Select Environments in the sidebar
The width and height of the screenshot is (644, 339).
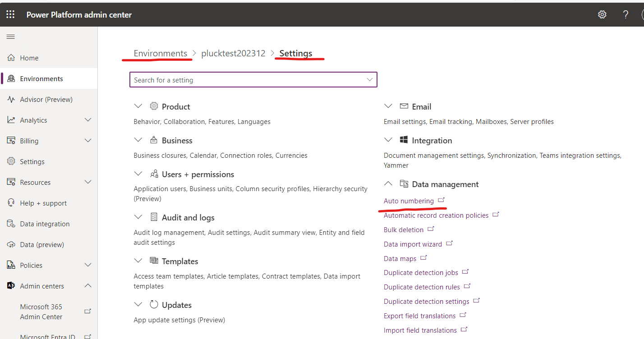49,78
